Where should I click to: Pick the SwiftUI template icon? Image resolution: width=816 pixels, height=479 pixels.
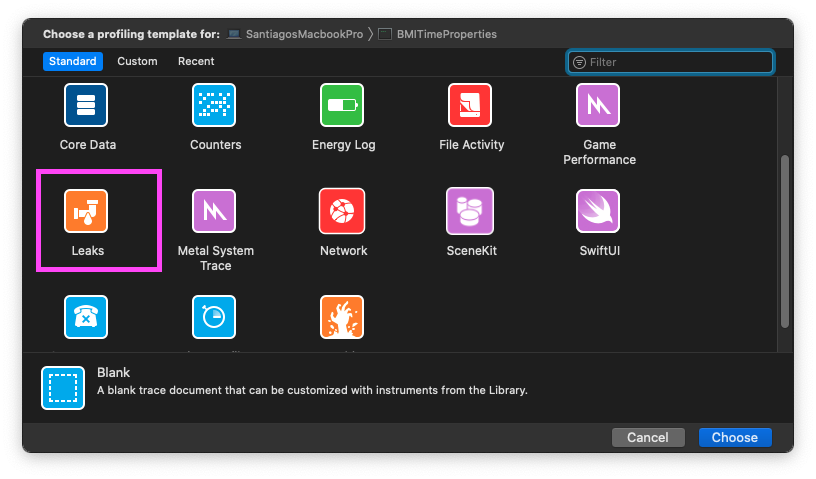tap(598, 211)
